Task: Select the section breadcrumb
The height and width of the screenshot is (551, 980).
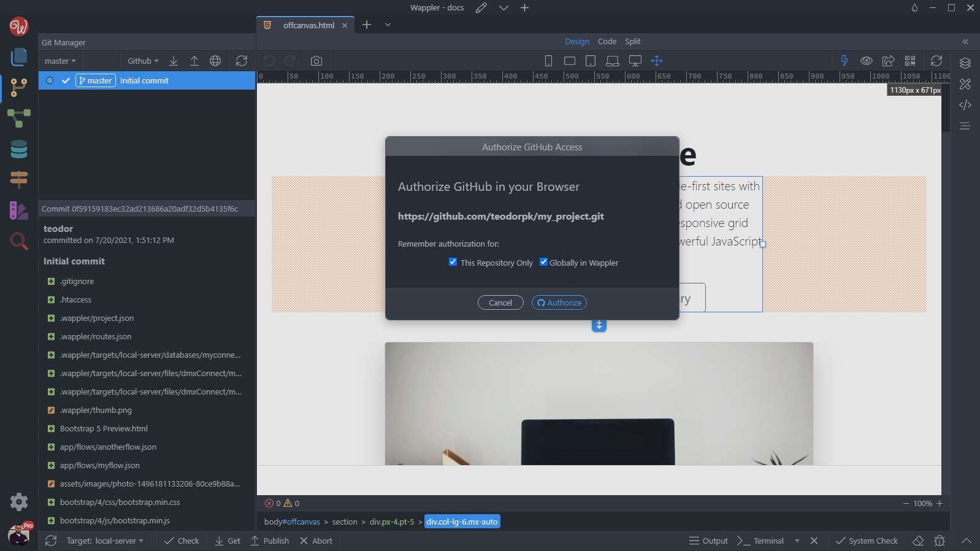Action: [x=345, y=522]
